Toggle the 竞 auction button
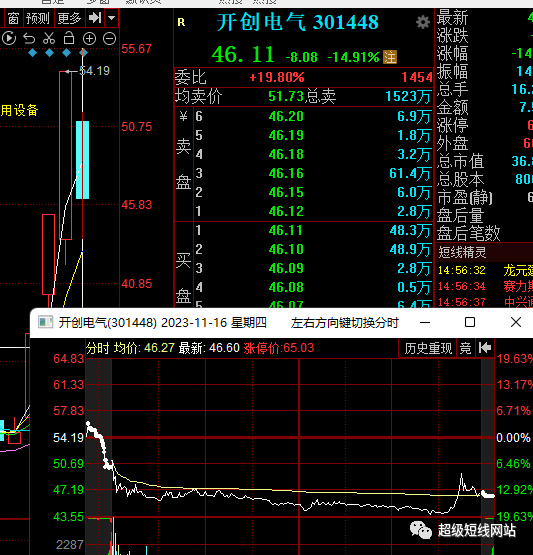Image resolution: width=533 pixels, height=555 pixels. coord(465,348)
